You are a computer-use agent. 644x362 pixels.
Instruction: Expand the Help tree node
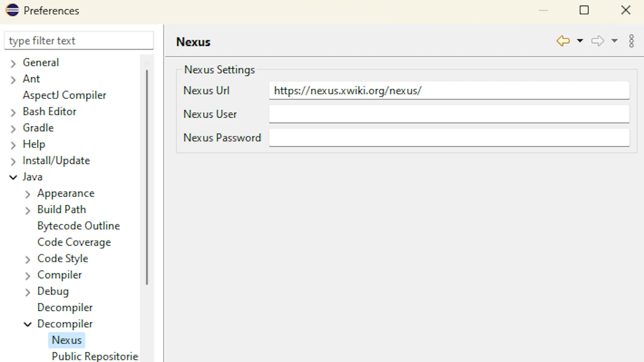(x=13, y=145)
